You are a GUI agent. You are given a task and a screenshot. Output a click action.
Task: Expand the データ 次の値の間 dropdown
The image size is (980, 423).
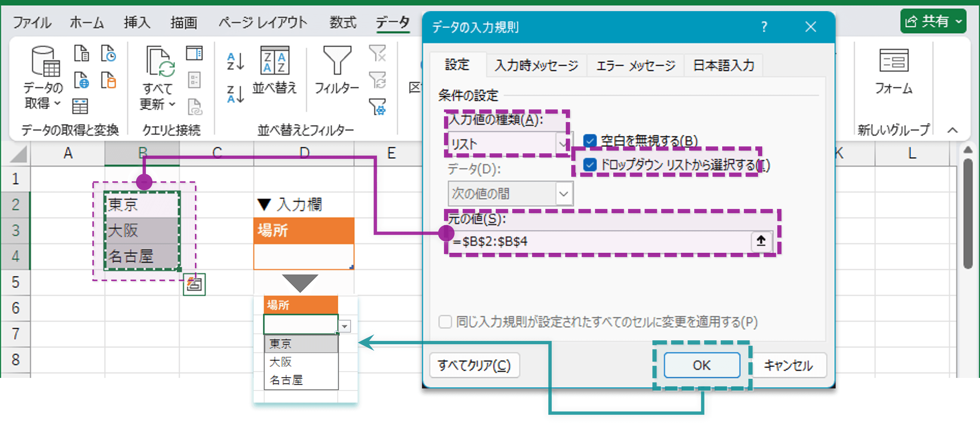pos(563,194)
